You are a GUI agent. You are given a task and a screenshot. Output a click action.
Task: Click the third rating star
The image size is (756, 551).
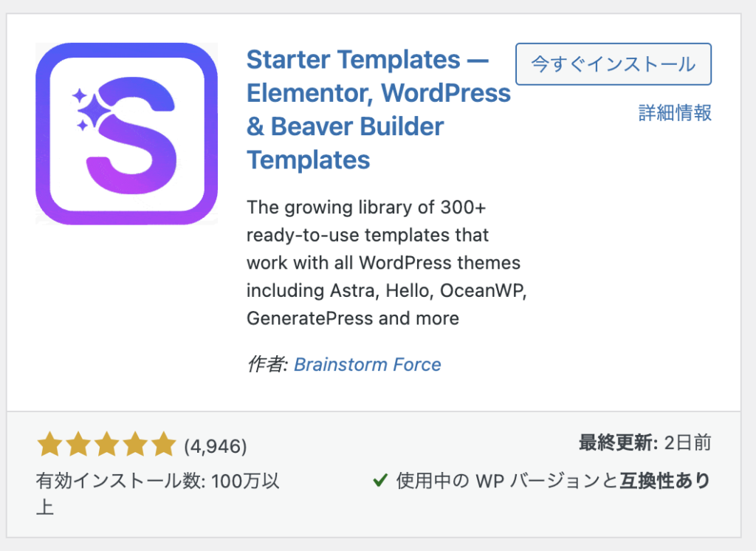pyautogui.click(x=106, y=445)
